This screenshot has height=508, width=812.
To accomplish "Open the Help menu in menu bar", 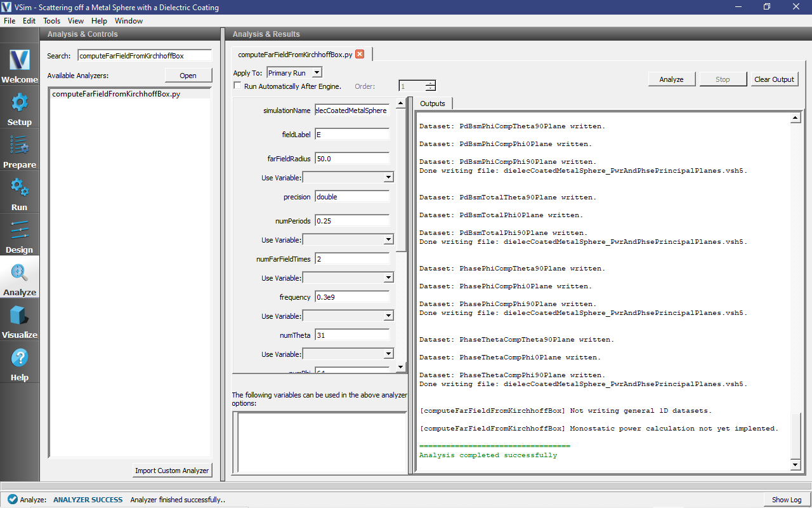I will (x=99, y=21).
